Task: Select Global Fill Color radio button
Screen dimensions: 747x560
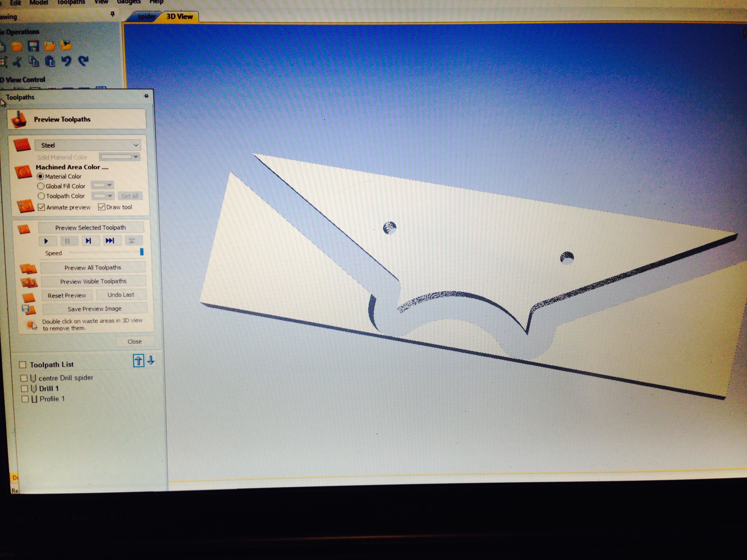Action: point(41,186)
